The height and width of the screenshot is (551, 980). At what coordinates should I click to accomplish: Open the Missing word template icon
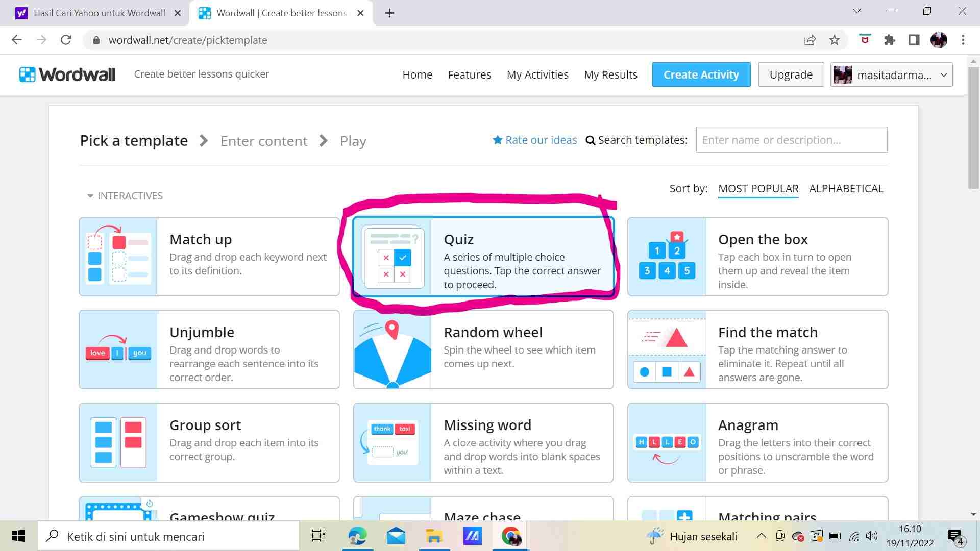393,442
